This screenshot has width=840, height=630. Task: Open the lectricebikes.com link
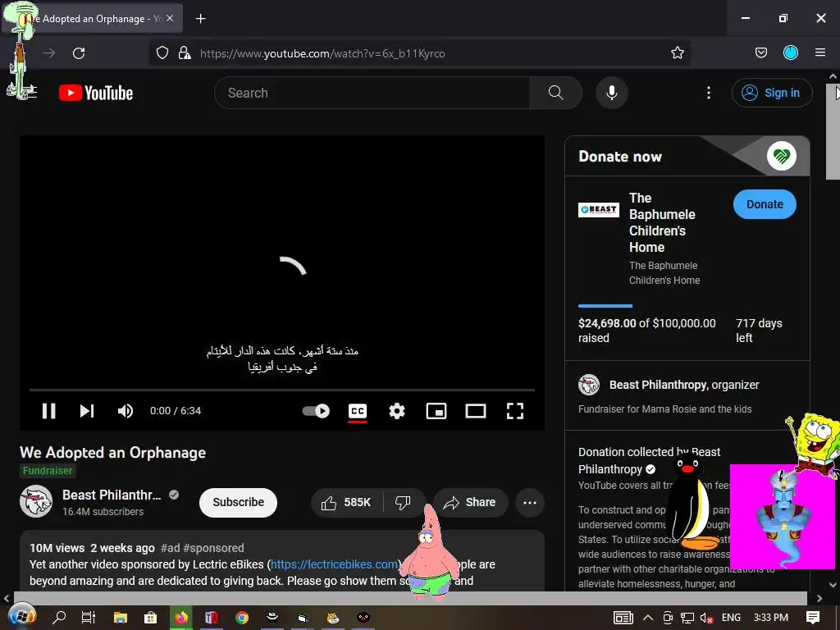pyautogui.click(x=335, y=564)
